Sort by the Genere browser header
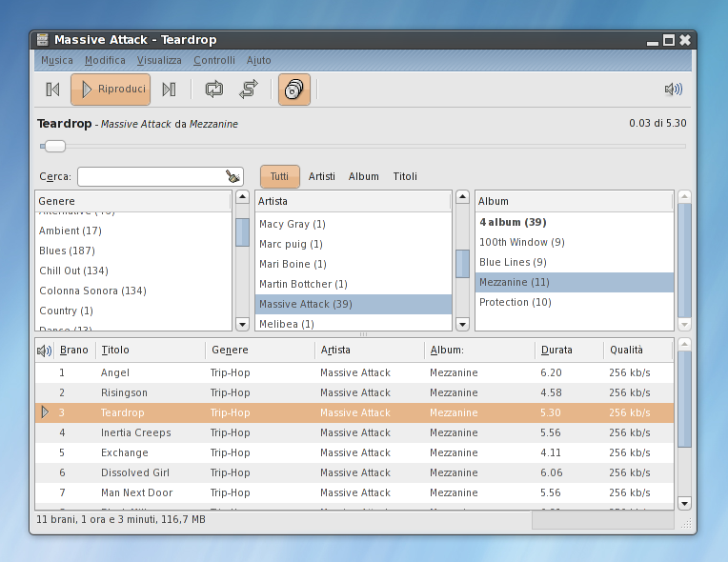728x562 pixels. click(x=132, y=201)
